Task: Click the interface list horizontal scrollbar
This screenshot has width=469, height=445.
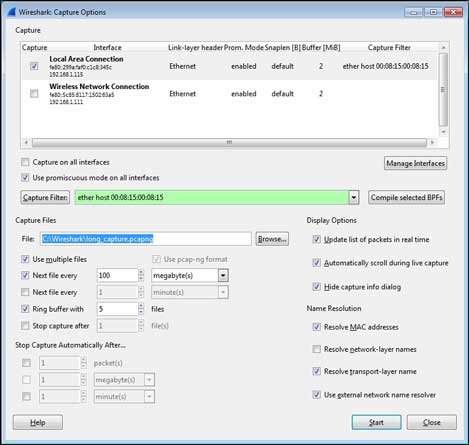Action: pyautogui.click(x=229, y=142)
